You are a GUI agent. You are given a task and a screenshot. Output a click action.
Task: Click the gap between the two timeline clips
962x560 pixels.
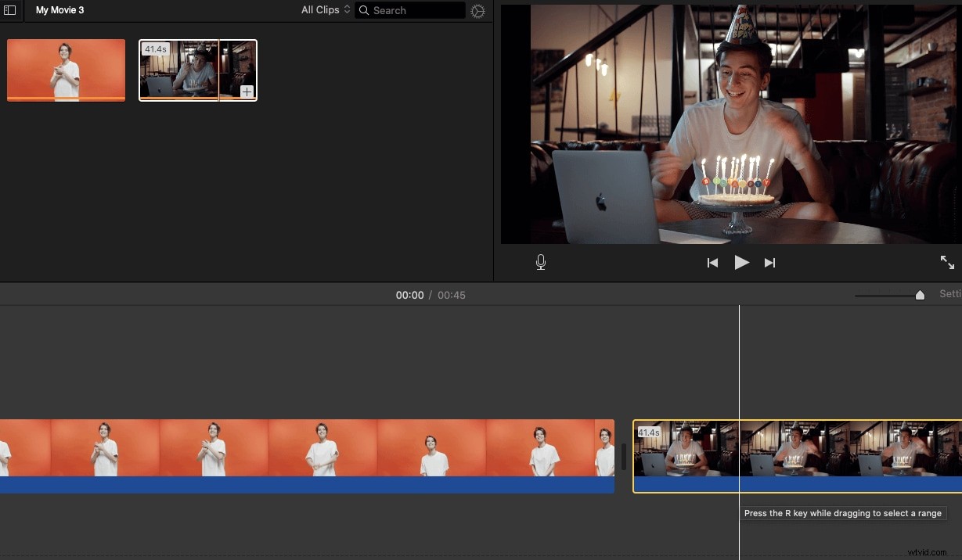point(624,458)
